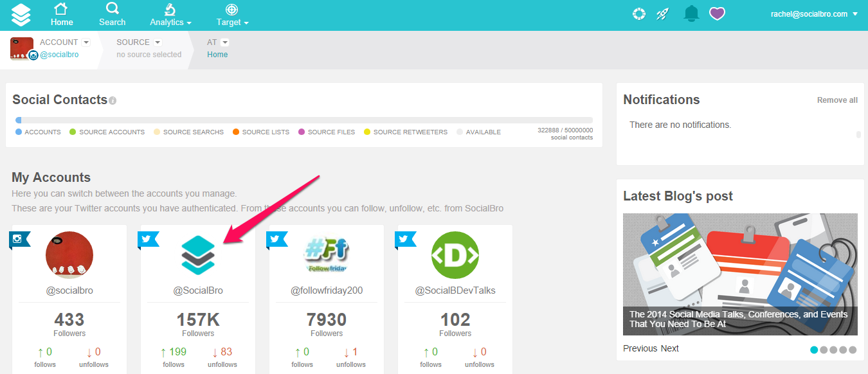Click Remove all in Notifications
This screenshot has width=868, height=374.
pyautogui.click(x=837, y=100)
